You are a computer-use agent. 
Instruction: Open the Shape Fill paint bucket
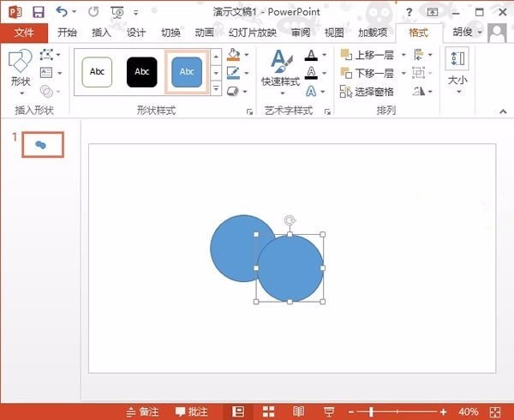coord(233,55)
